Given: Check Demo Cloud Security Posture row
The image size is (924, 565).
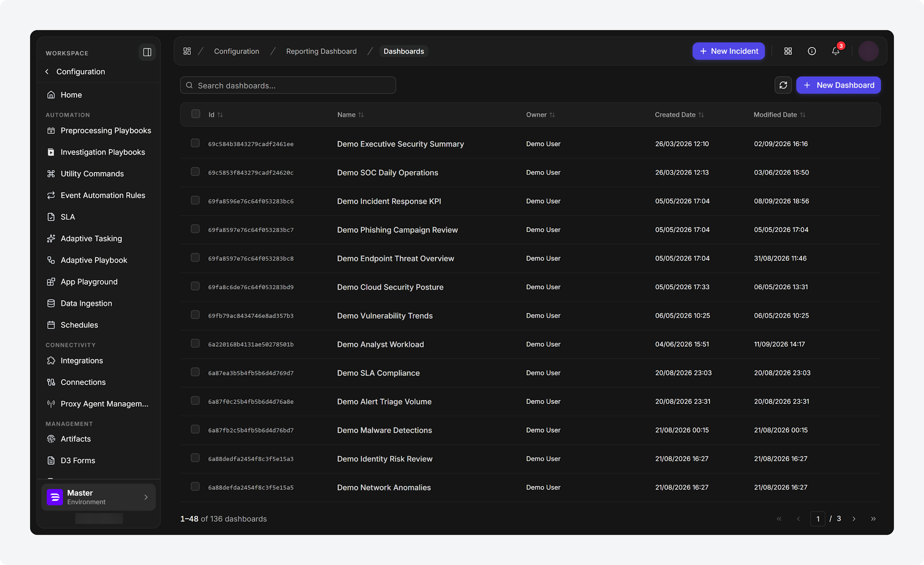Looking at the screenshot, I should [195, 286].
